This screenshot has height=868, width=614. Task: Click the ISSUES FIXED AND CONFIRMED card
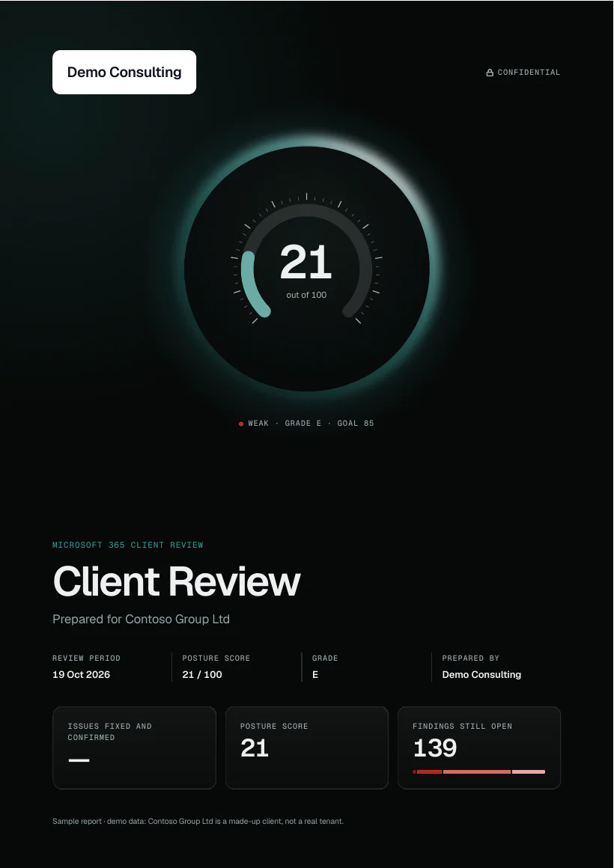pyautogui.click(x=134, y=748)
